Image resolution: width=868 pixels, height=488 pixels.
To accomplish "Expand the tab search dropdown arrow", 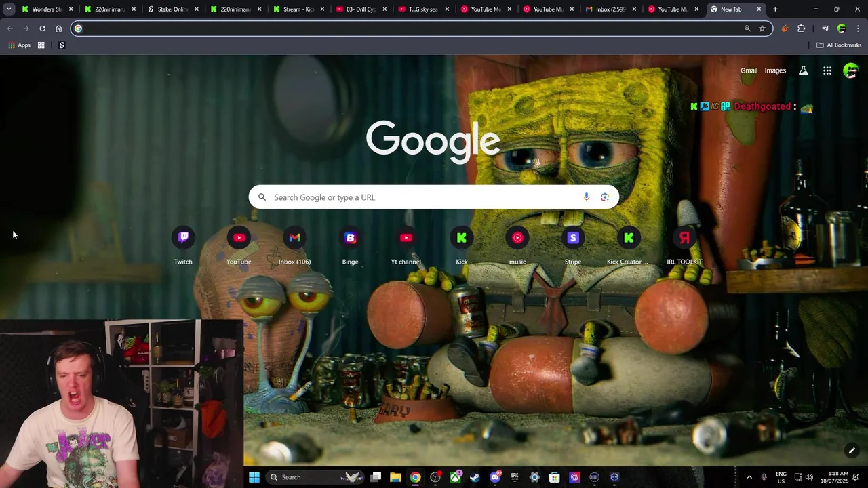I will 9,9.
